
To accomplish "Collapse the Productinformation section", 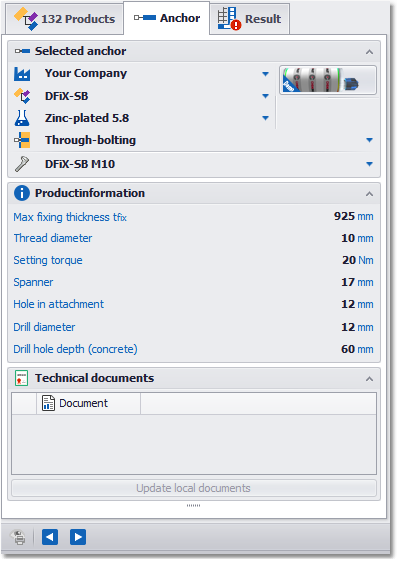I will click(x=369, y=194).
